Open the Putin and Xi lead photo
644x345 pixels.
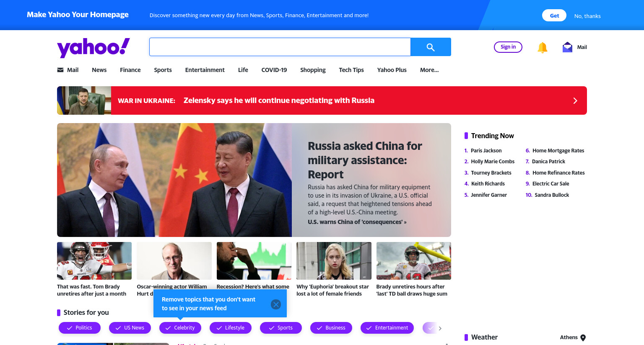(x=174, y=180)
